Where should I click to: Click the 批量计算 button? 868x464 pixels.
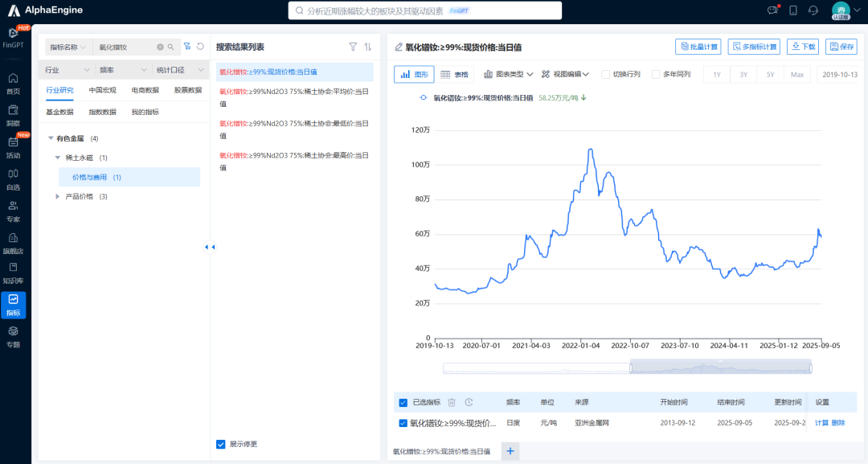pyautogui.click(x=698, y=47)
